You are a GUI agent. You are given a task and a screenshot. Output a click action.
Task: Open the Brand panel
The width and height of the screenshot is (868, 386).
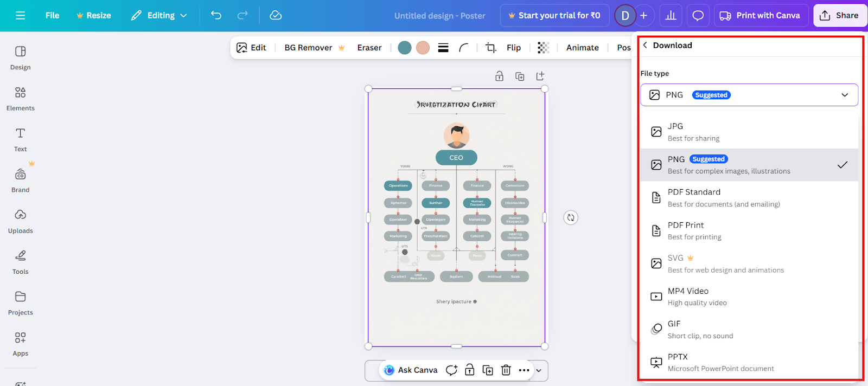20,181
